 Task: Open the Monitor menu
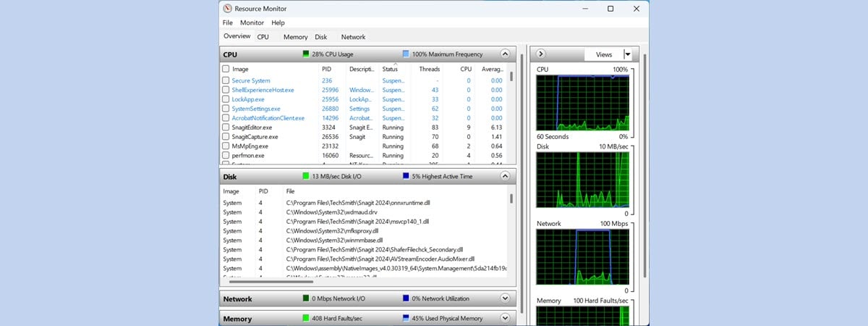coord(252,22)
